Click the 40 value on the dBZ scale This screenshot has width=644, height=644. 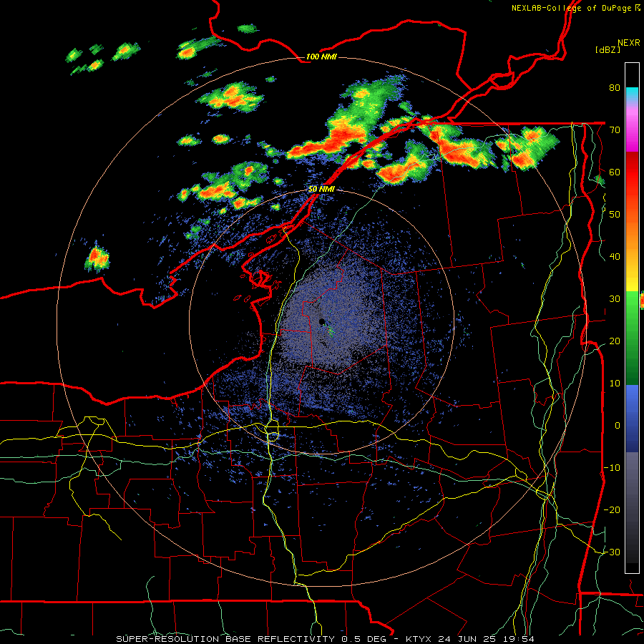point(615,257)
